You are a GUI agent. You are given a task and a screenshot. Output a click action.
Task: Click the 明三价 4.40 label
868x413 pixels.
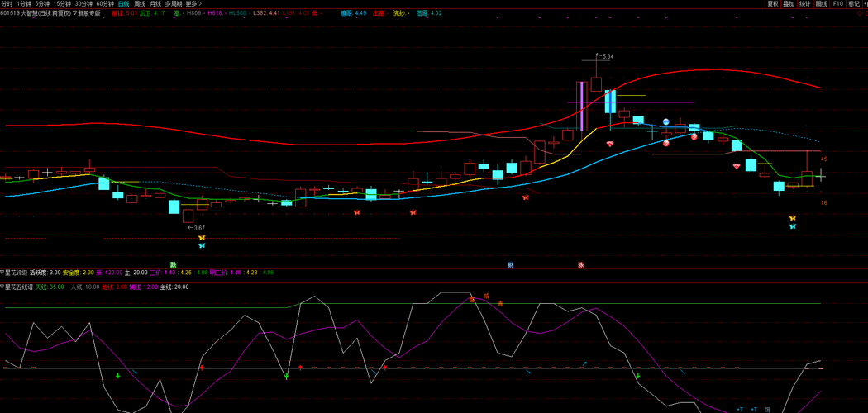click(x=226, y=273)
